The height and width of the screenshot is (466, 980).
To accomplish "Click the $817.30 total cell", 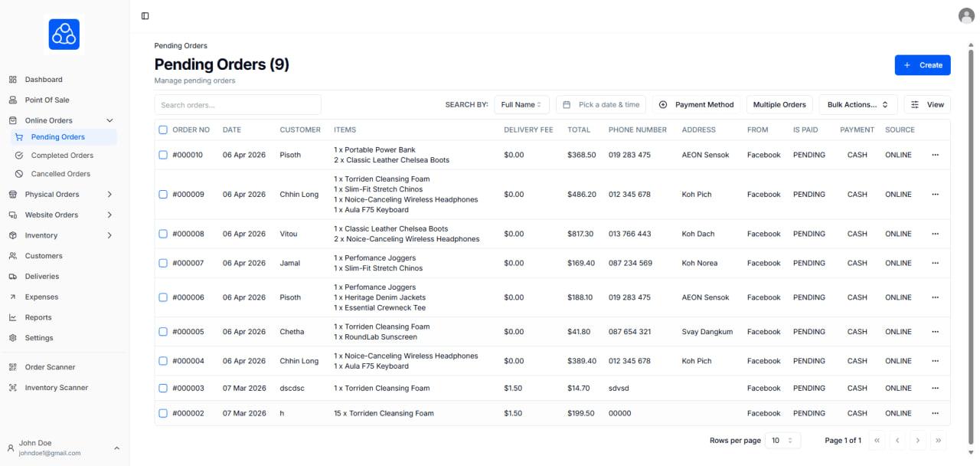I will tap(580, 234).
